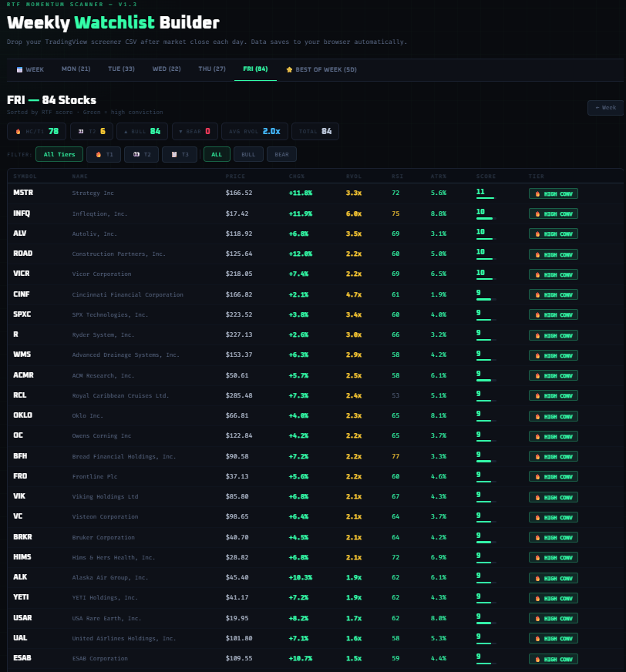The width and height of the screenshot is (626, 672).
Task: Click the BEAR 0 stat card
Action: coord(194,131)
